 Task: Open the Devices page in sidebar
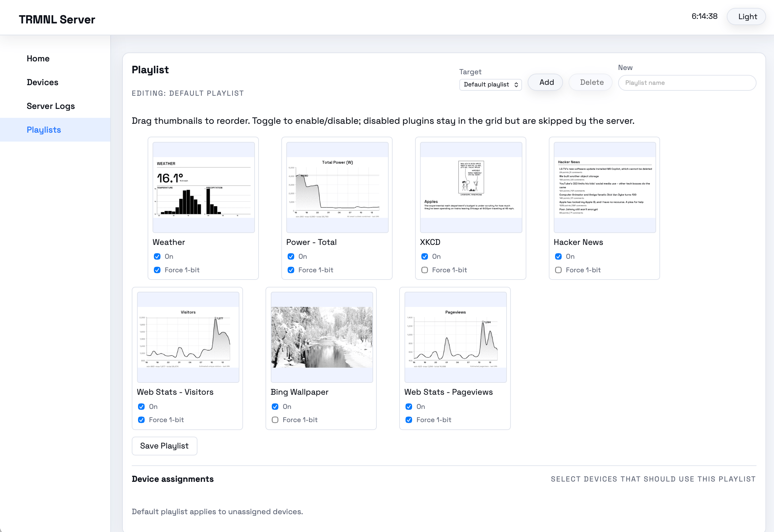pyautogui.click(x=42, y=82)
